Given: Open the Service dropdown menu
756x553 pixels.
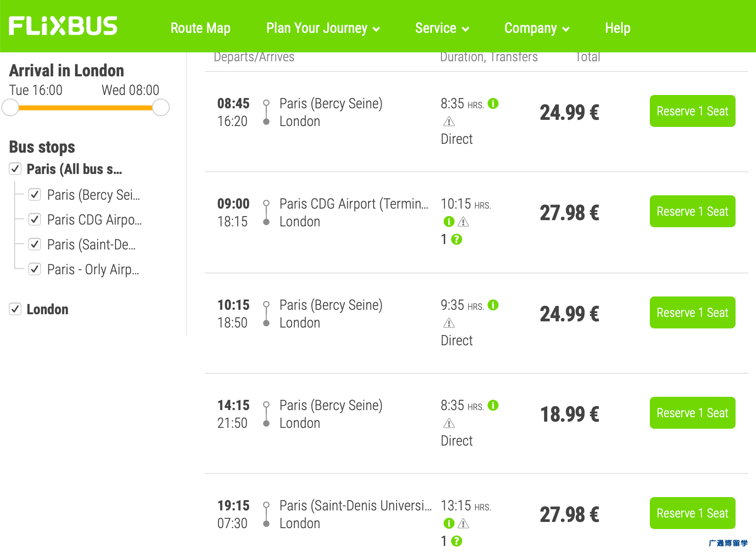Looking at the screenshot, I should (x=442, y=28).
